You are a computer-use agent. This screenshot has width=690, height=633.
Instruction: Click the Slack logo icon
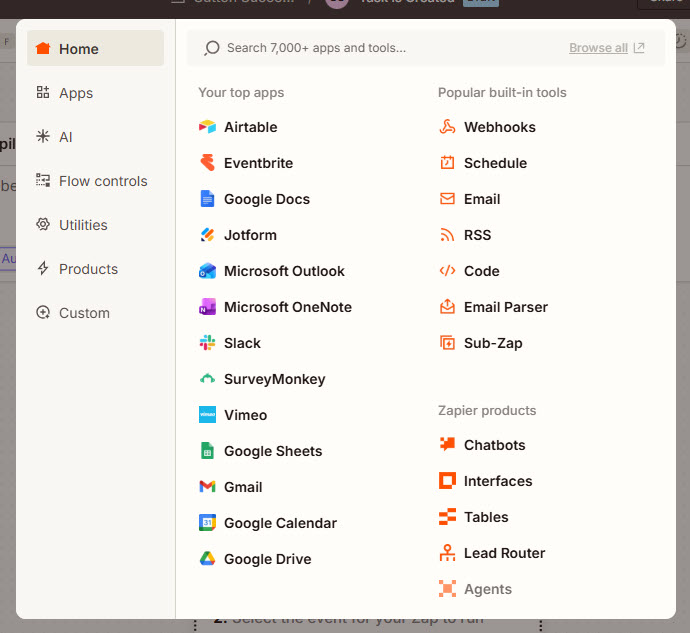tap(207, 343)
